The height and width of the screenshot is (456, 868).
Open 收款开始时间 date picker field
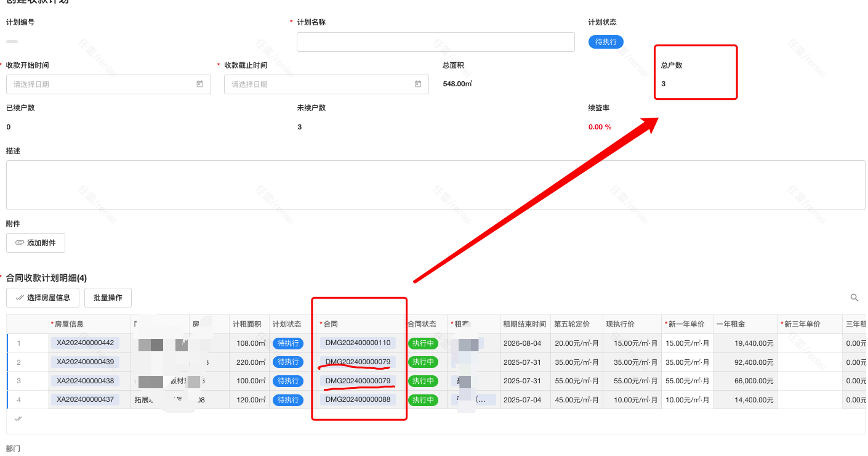pyautogui.click(x=102, y=84)
